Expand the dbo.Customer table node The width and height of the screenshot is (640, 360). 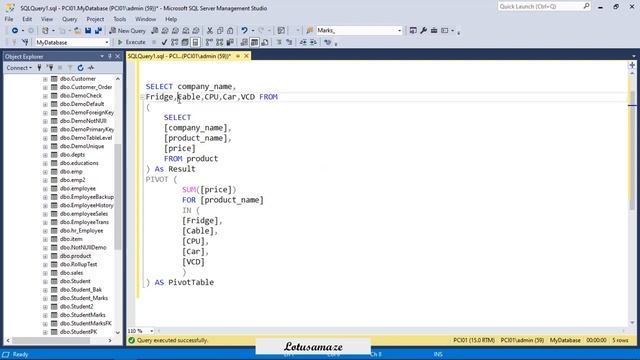click(x=45, y=79)
